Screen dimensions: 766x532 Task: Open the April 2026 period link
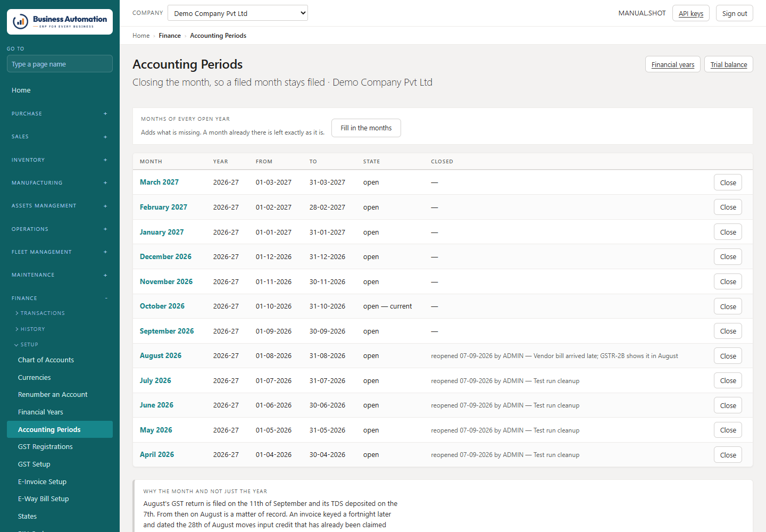(x=157, y=455)
